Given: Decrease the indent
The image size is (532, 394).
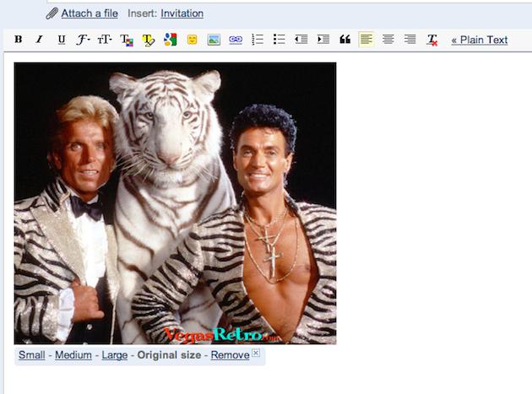Looking at the screenshot, I should coord(301,40).
